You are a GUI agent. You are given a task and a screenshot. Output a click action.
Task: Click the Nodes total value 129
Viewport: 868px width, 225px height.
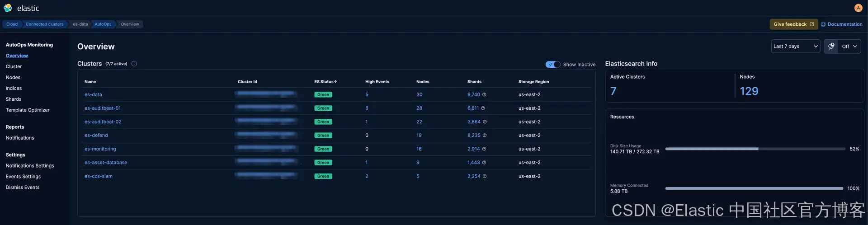pyautogui.click(x=749, y=91)
